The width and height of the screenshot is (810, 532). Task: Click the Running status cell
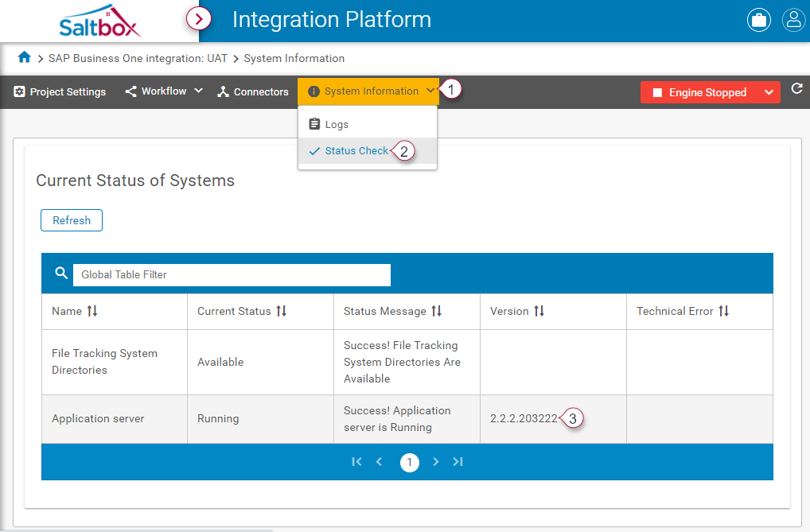[261, 419]
